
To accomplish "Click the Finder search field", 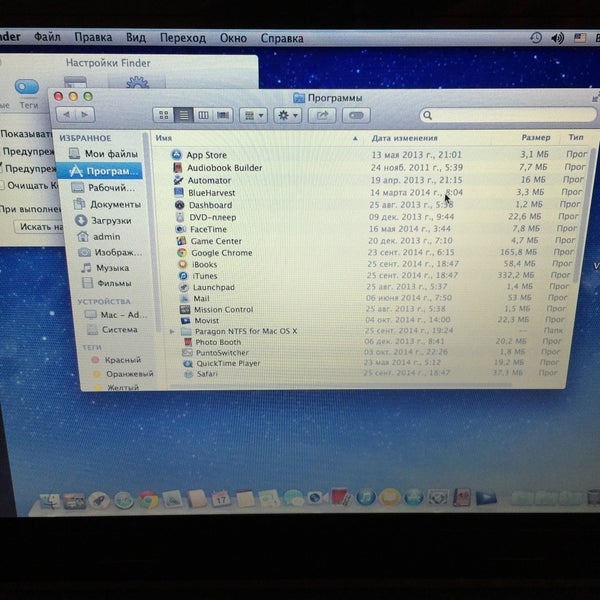I will (508, 115).
